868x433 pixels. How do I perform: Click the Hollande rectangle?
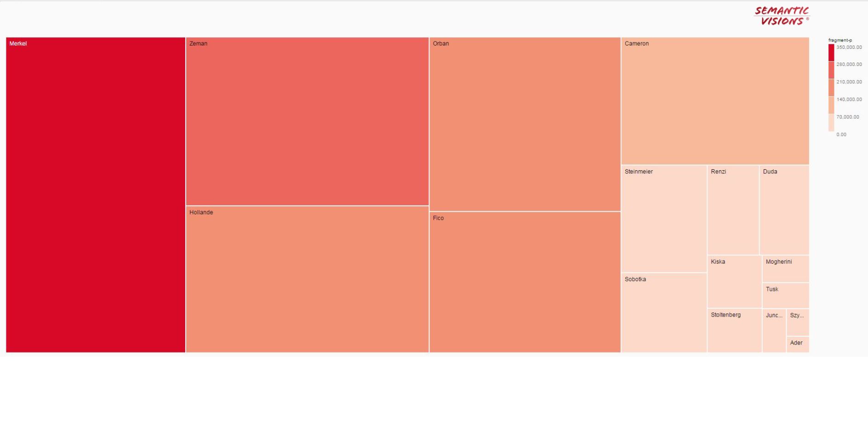(x=307, y=279)
